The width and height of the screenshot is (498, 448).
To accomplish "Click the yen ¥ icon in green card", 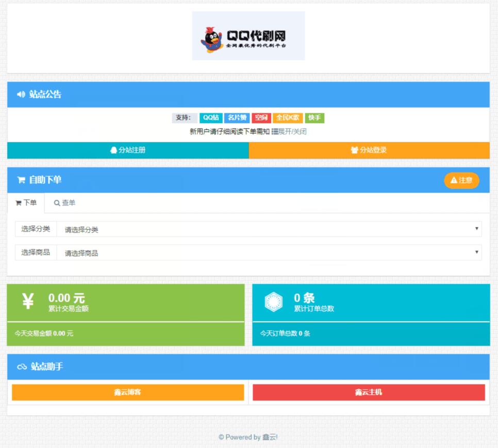I will tap(28, 301).
